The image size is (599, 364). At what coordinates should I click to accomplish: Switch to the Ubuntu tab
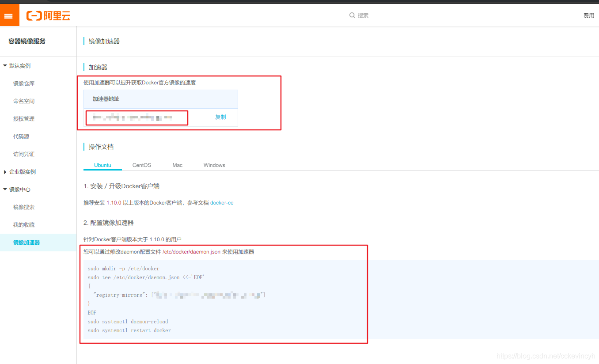[102, 165]
